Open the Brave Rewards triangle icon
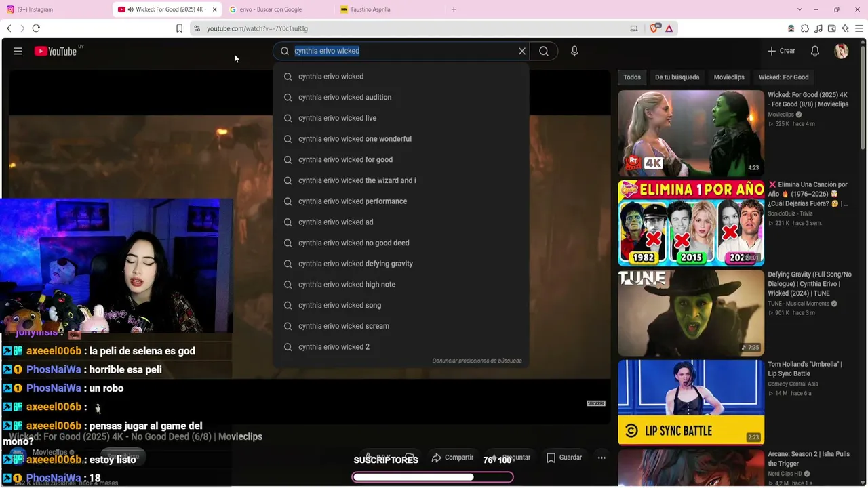Viewport: 868px width, 488px height. click(x=669, y=28)
